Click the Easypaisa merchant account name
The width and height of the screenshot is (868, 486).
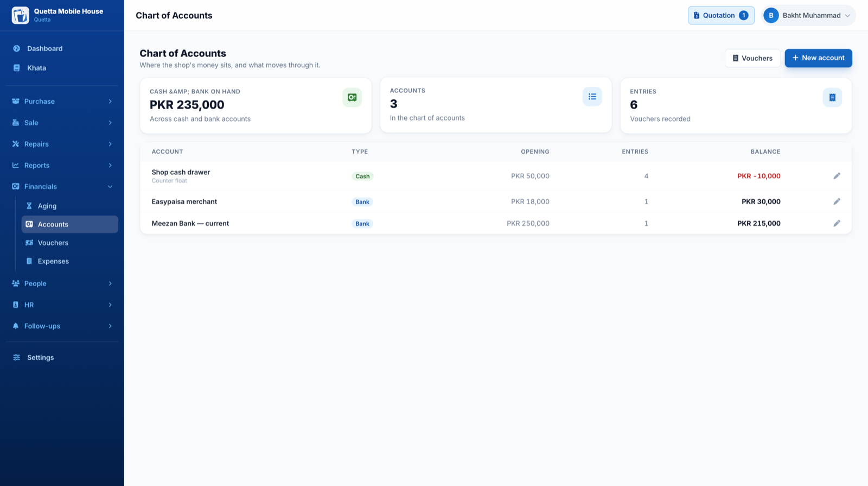pos(184,201)
